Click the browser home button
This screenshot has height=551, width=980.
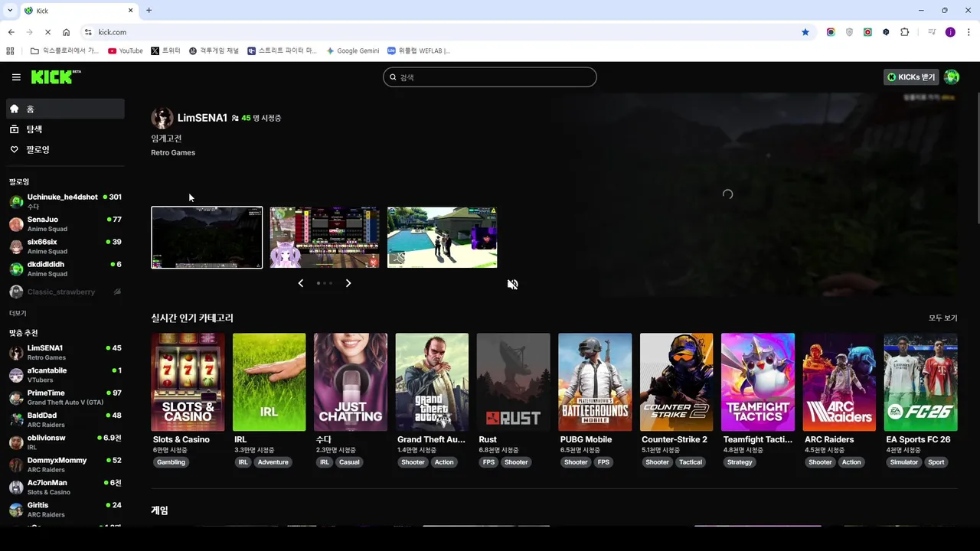point(67,32)
